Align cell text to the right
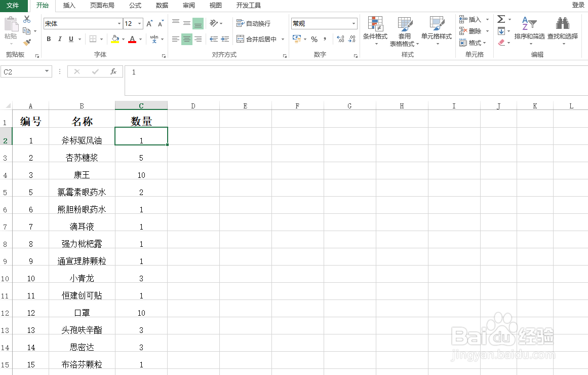This screenshot has width=588, height=375. (x=198, y=39)
